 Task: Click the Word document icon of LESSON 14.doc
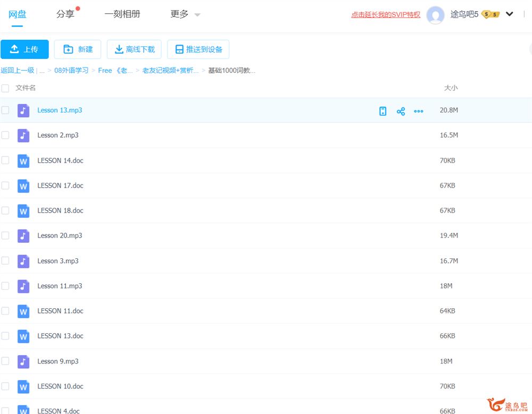[x=23, y=160]
